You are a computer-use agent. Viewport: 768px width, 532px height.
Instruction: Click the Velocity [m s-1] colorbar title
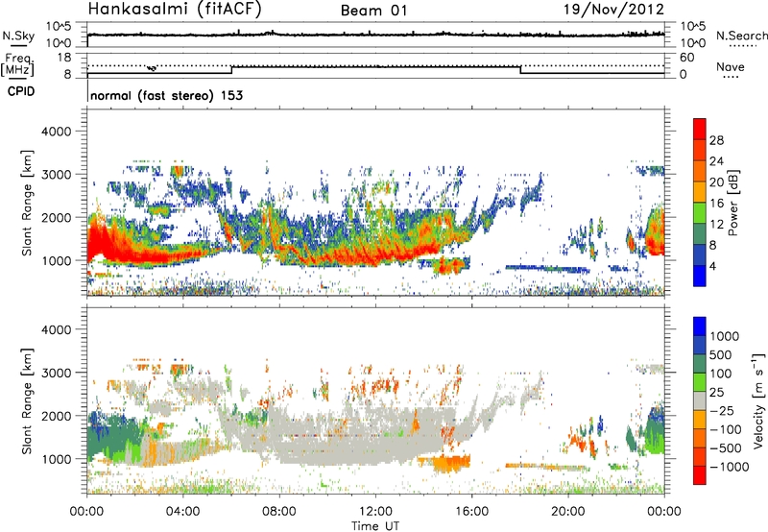pos(758,400)
